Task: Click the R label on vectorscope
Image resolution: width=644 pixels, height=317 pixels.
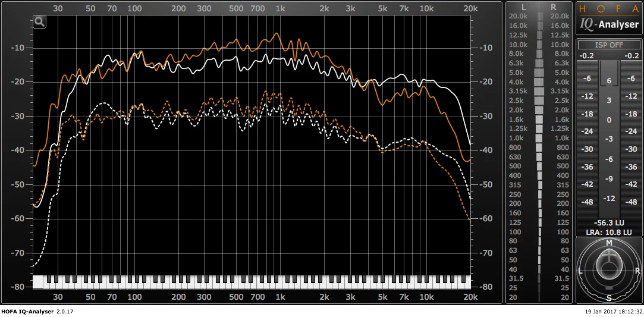Action: pyautogui.click(x=637, y=271)
